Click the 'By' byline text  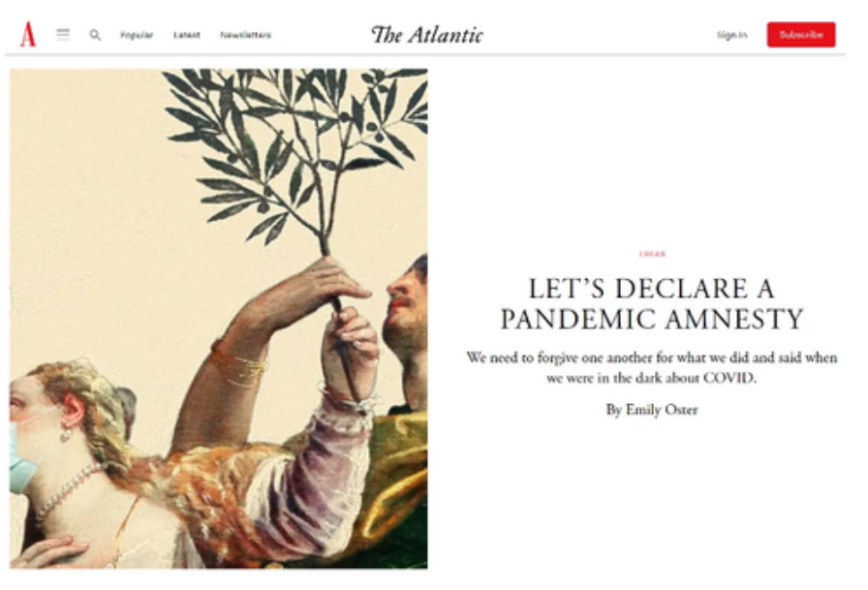(x=614, y=410)
